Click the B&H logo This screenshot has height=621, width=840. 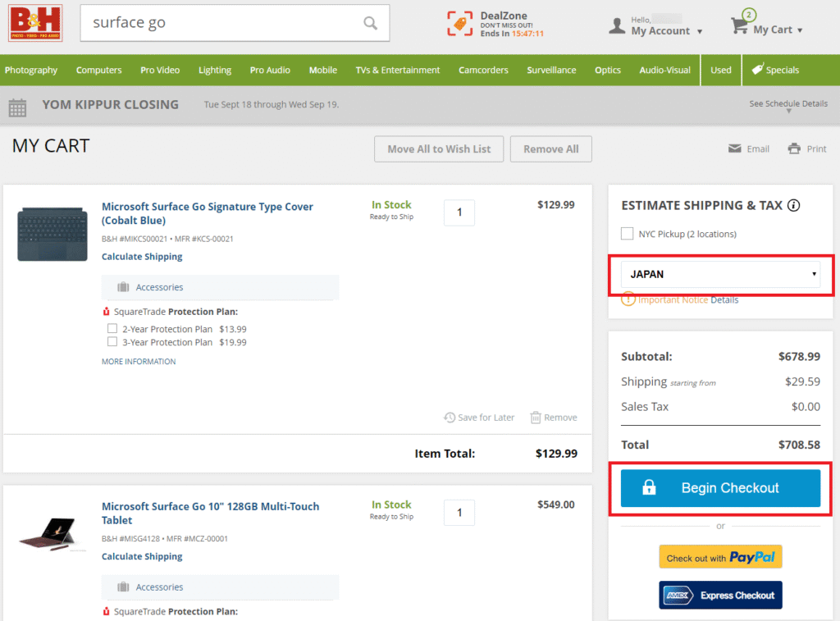(35, 23)
